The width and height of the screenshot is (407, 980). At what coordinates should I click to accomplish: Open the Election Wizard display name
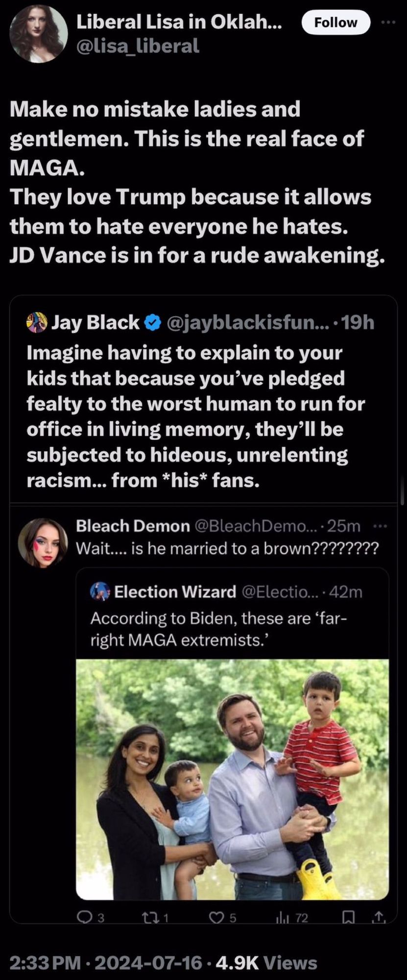[x=175, y=592]
